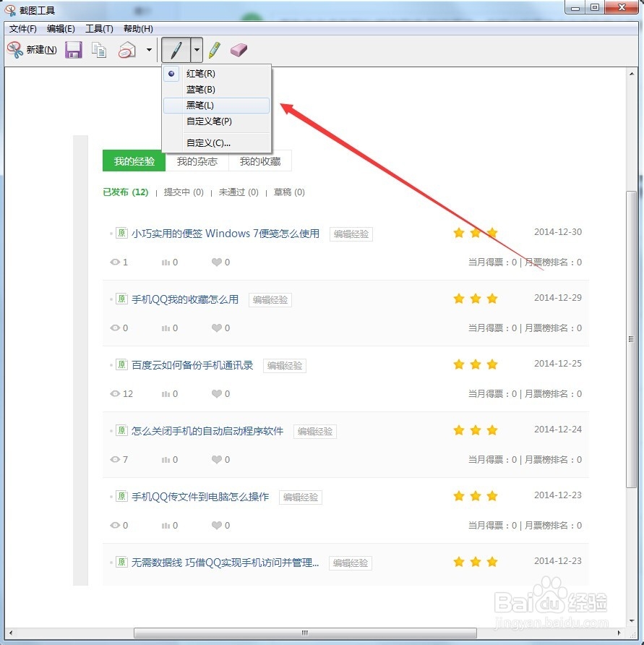Click heart icon for 手机QQ我的收藏 article

click(217, 328)
